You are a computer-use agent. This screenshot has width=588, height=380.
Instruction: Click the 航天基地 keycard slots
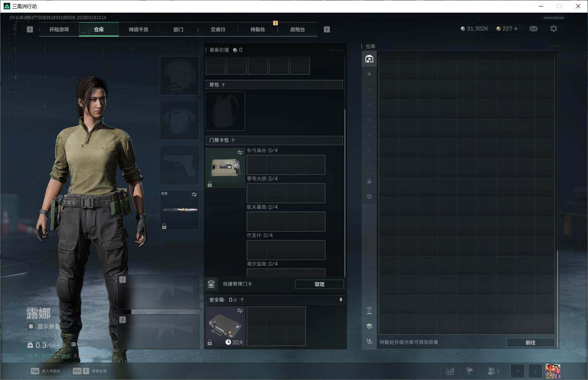pyautogui.click(x=286, y=221)
